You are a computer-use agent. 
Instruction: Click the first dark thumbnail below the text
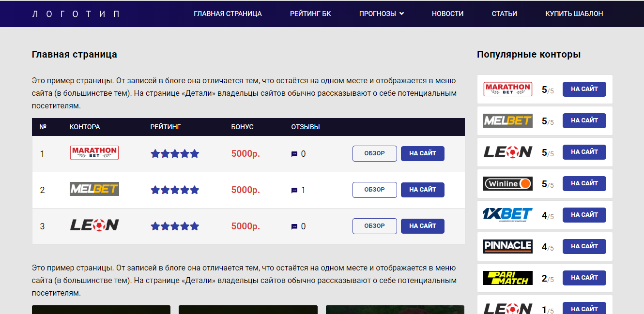[101, 310]
